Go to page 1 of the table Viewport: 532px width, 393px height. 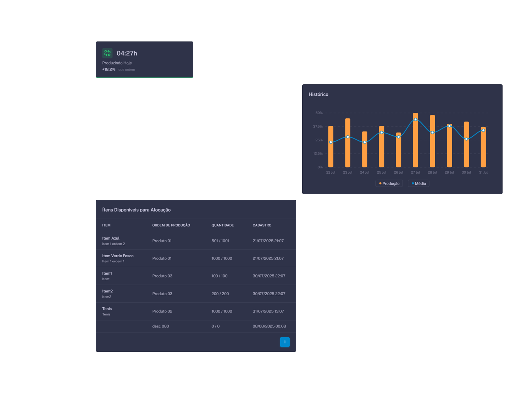tap(285, 342)
